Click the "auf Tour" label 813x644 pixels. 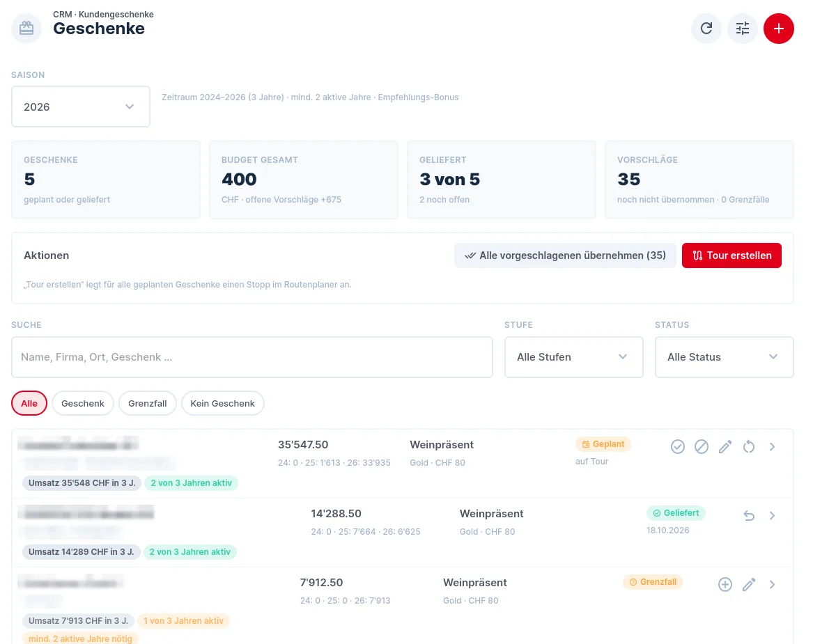[x=591, y=461]
